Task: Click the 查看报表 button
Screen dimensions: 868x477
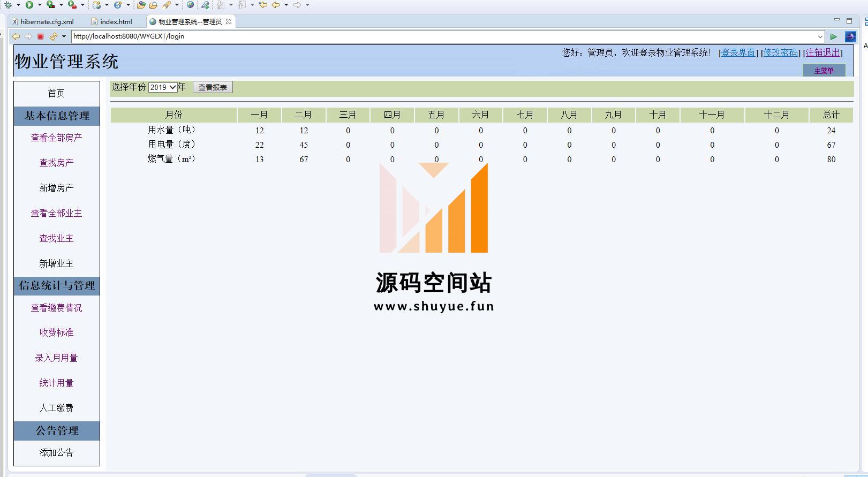Action: point(213,87)
